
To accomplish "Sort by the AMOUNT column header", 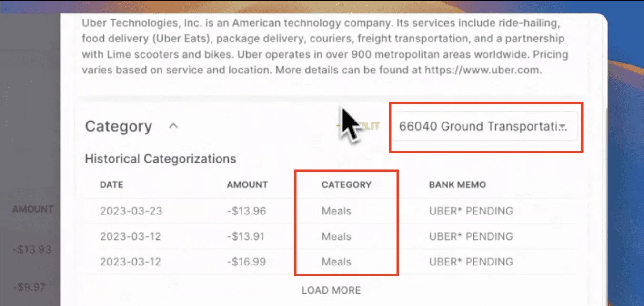I will click(x=247, y=184).
